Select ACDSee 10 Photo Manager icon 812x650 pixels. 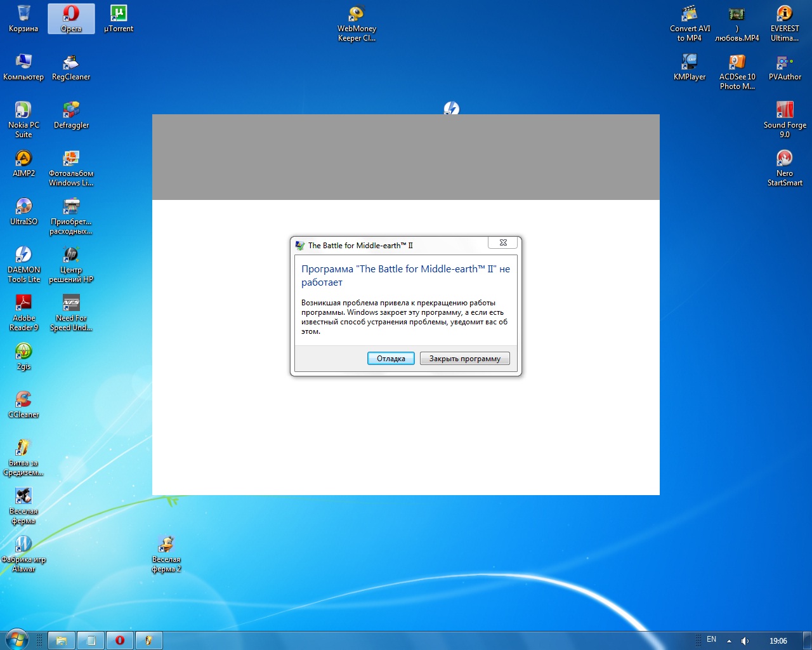737,71
